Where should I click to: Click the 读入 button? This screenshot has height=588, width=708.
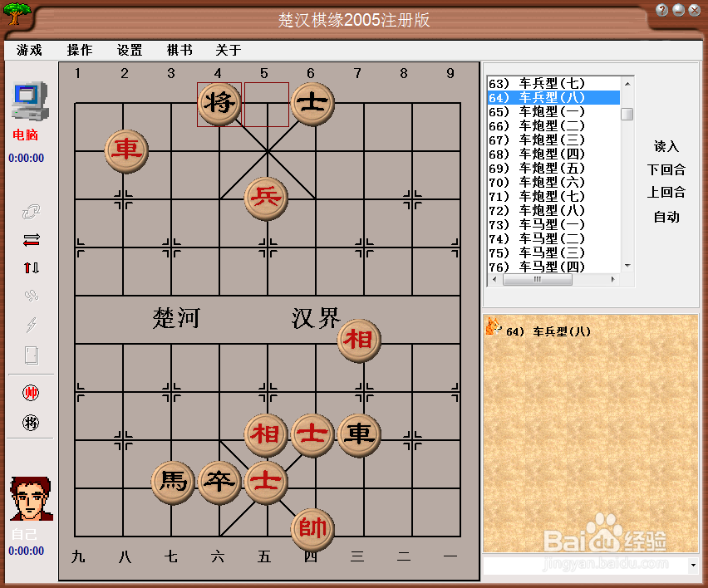(666, 146)
